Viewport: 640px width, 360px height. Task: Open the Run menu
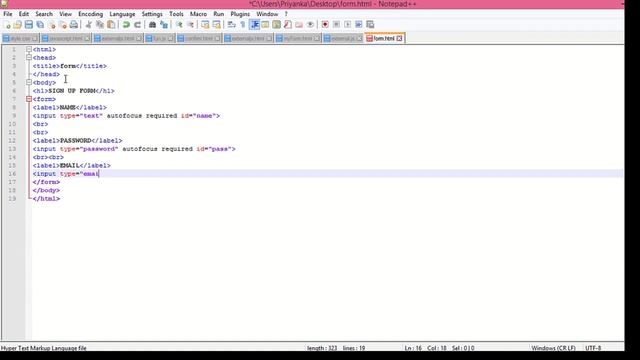point(219,14)
